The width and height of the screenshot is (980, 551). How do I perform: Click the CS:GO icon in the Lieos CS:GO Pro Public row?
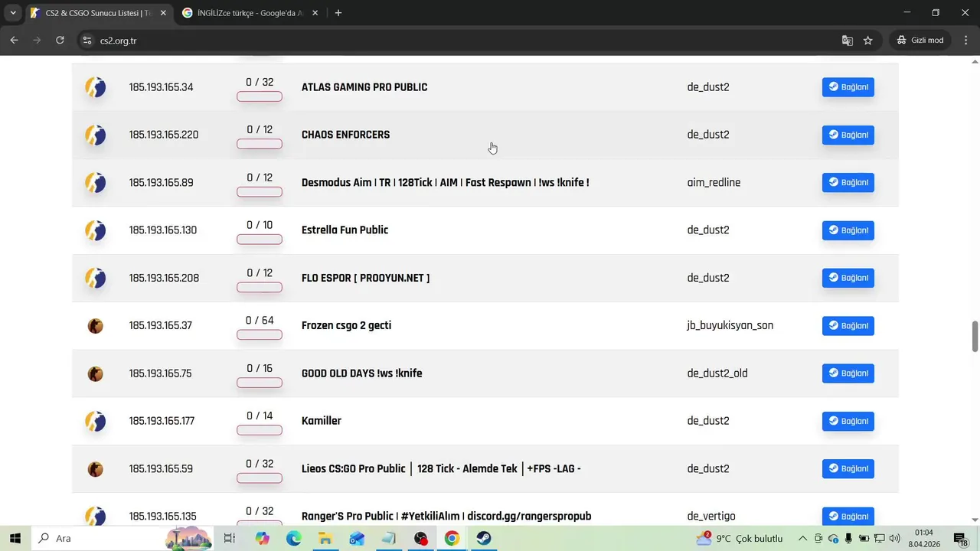pos(95,469)
